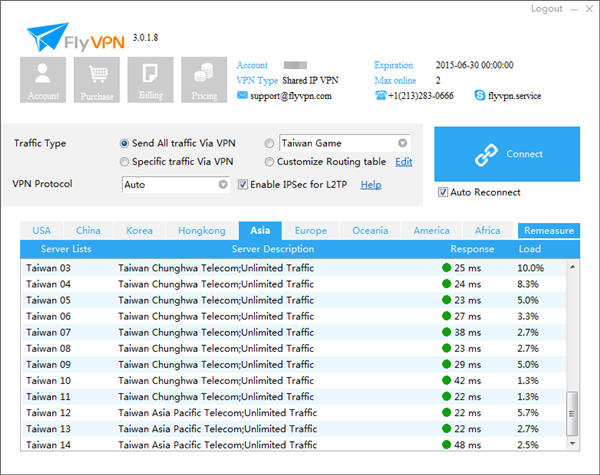600x475 pixels.
Task: Click the FlyVPN paper plane logo
Action: tap(47, 37)
